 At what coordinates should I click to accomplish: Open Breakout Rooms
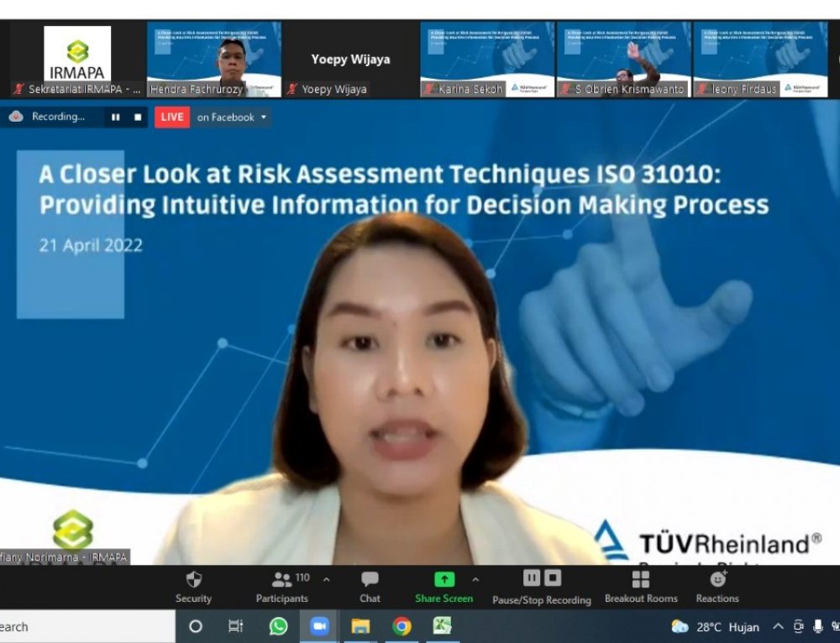(641, 580)
